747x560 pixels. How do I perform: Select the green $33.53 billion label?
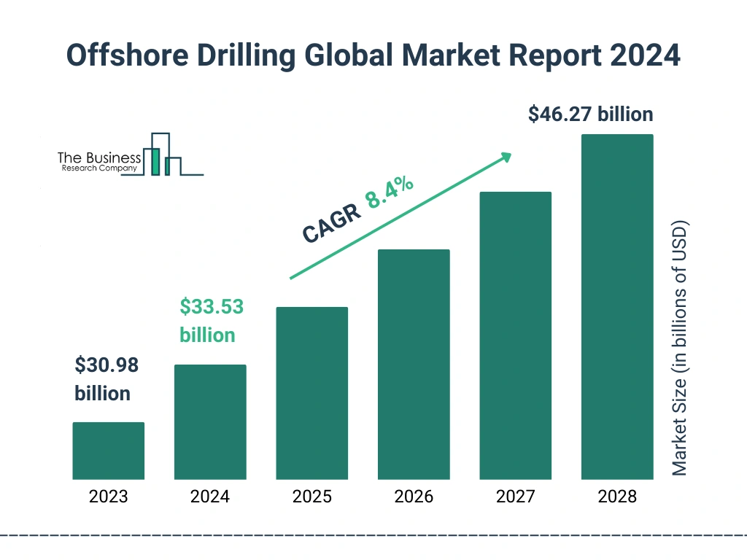point(212,321)
